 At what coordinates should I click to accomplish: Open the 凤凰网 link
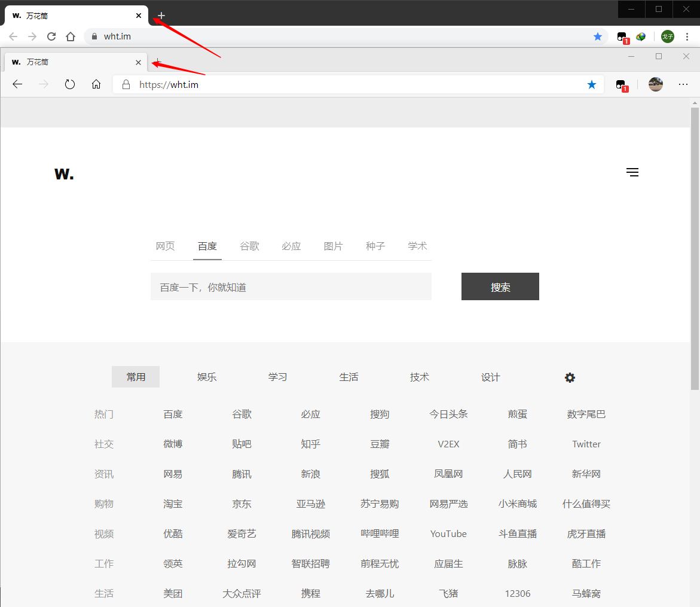coord(449,474)
